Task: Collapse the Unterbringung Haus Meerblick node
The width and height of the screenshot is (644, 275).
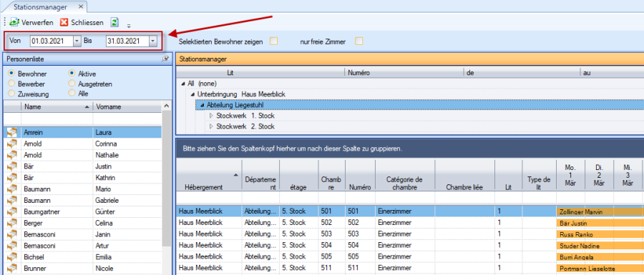Action: click(x=192, y=94)
